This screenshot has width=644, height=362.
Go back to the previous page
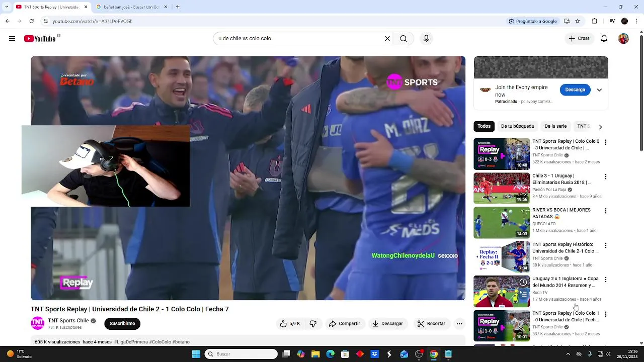click(7, 21)
